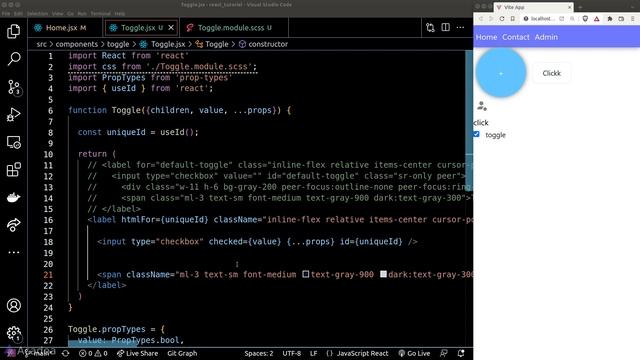The height and width of the screenshot is (360, 640).
Task: Open the Run and Debug view
Action: [13, 115]
